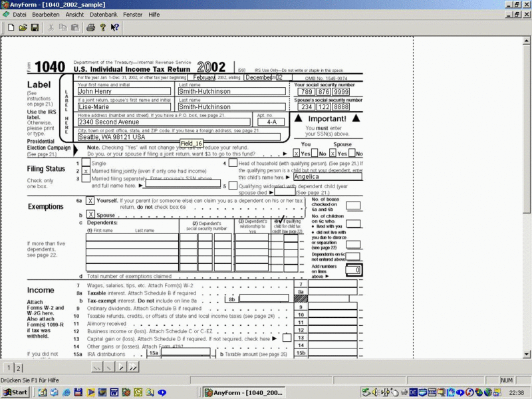Go to the first page navigation button
Viewport: 532px width, 399px height.
[x=97, y=367]
